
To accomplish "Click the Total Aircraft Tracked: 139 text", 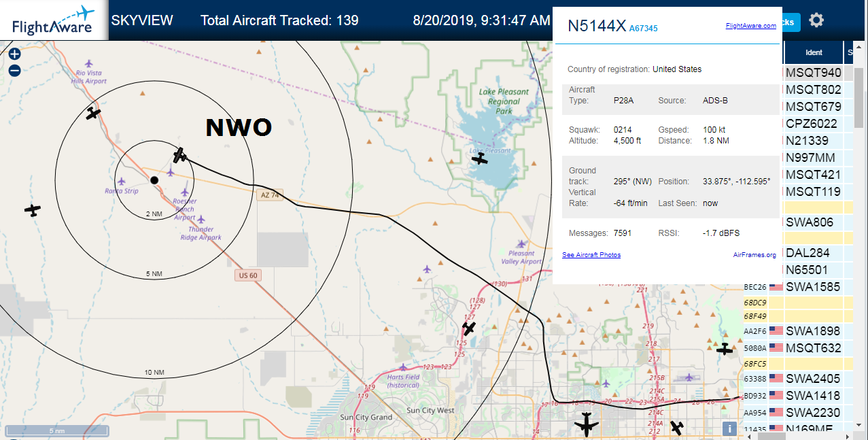I will (279, 20).
